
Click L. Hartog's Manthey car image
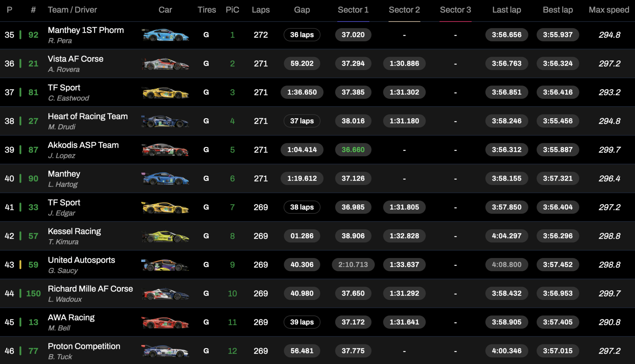[165, 178]
